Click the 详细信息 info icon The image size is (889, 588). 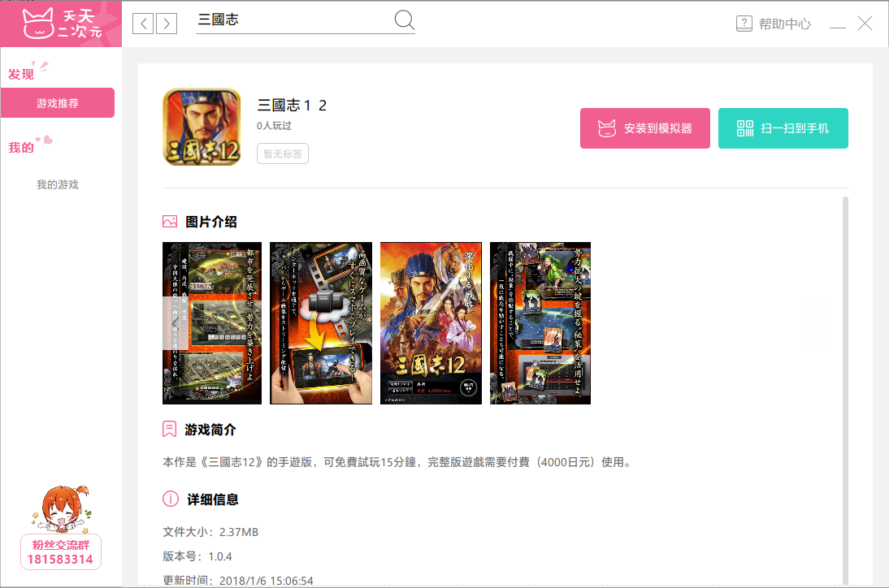tap(171, 499)
